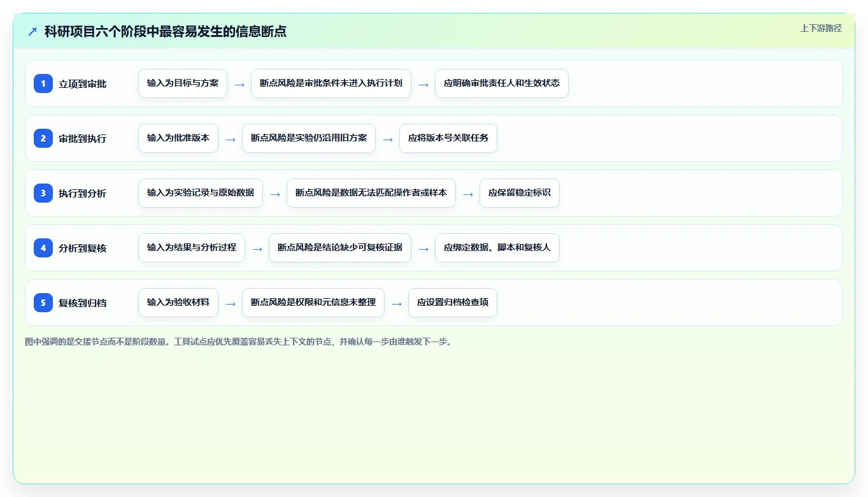Click arrow before 应明确审批责任人和生效状态
The height and width of the screenshot is (497, 868).
pos(423,84)
